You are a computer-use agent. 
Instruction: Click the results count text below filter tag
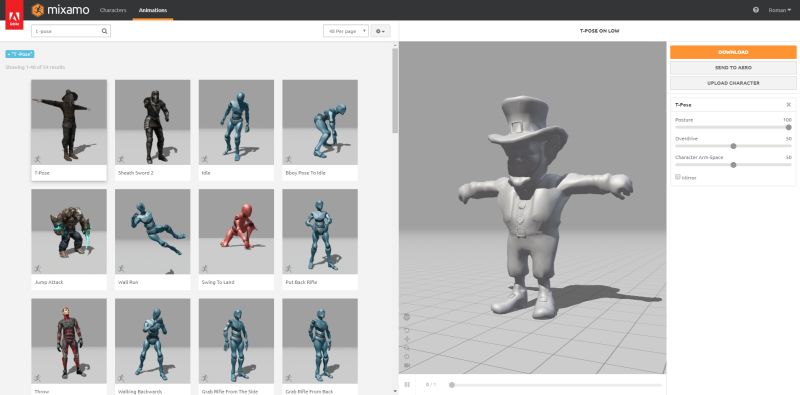(35, 67)
